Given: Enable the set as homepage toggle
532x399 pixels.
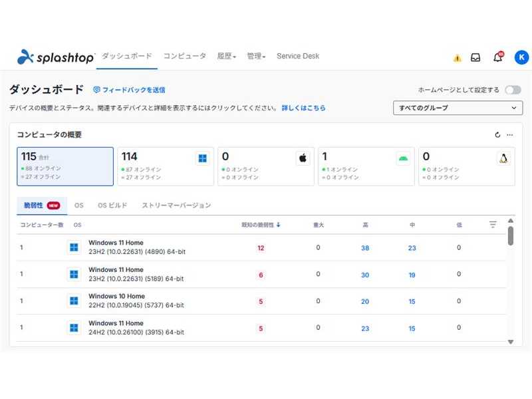Looking at the screenshot, I should 513,90.
